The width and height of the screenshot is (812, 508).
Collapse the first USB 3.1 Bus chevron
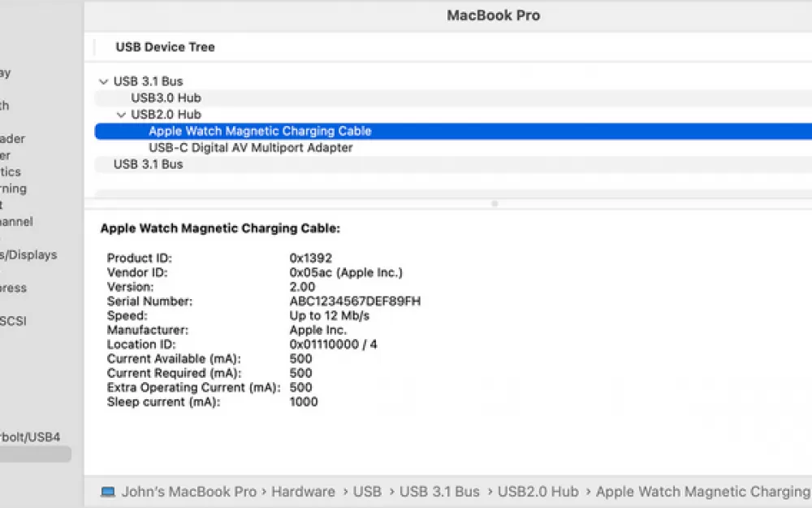pos(104,82)
